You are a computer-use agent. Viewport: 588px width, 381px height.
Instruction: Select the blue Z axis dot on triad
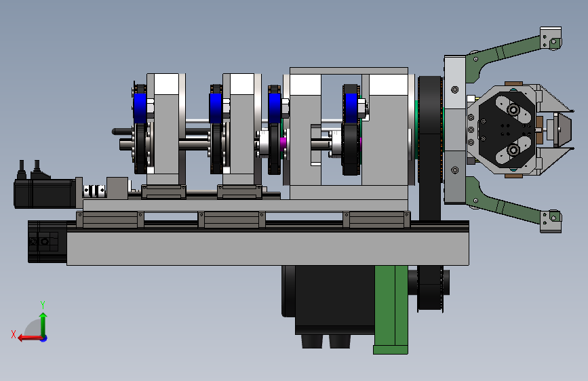click(44, 338)
